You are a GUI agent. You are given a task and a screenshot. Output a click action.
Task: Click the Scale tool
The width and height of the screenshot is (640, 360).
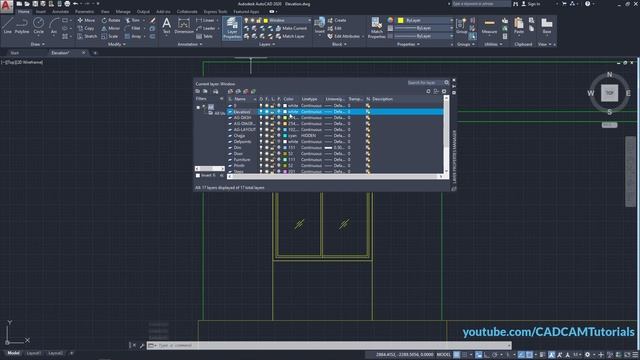point(110,36)
